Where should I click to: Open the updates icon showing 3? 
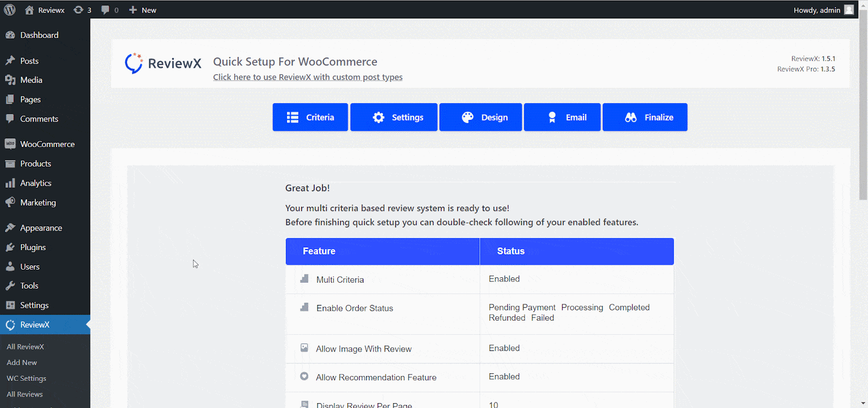(x=79, y=10)
